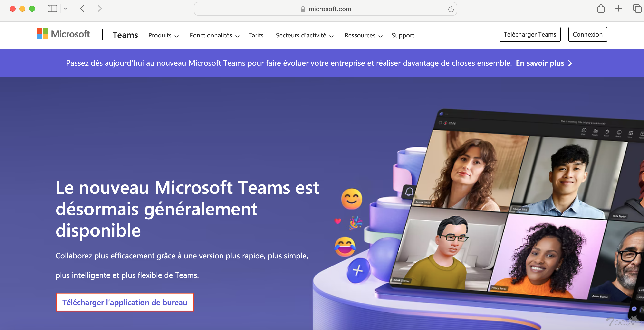The image size is (644, 330).
Task: Click the hero heading 'Le nouveau Microsoft Teams est'
Action: (x=187, y=187)
